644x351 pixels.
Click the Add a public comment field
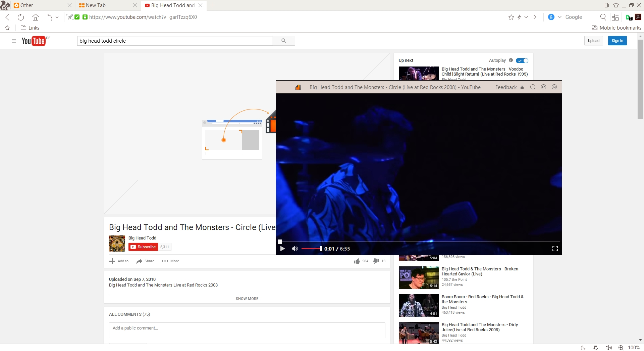coord(247,331)
